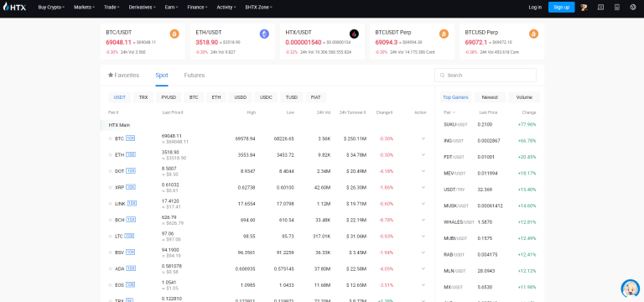Sort main table by Pair column
This screenshot has height=302, width=644.
point(113,112)
